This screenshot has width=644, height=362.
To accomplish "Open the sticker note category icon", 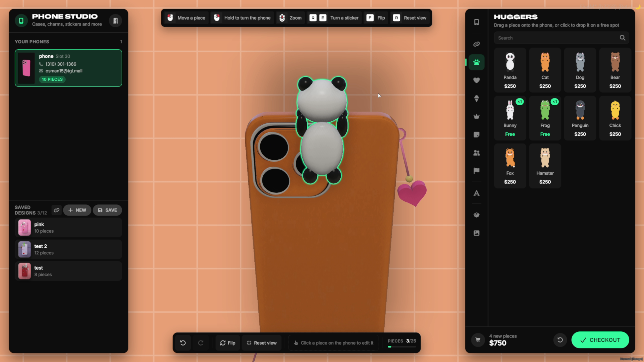I will 476,135.
